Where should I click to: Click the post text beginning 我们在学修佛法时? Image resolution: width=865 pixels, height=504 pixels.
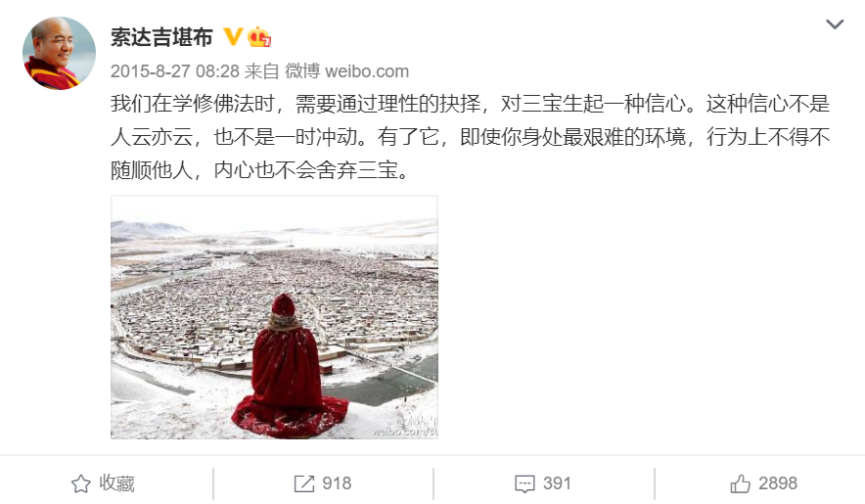tap(470, 137)
